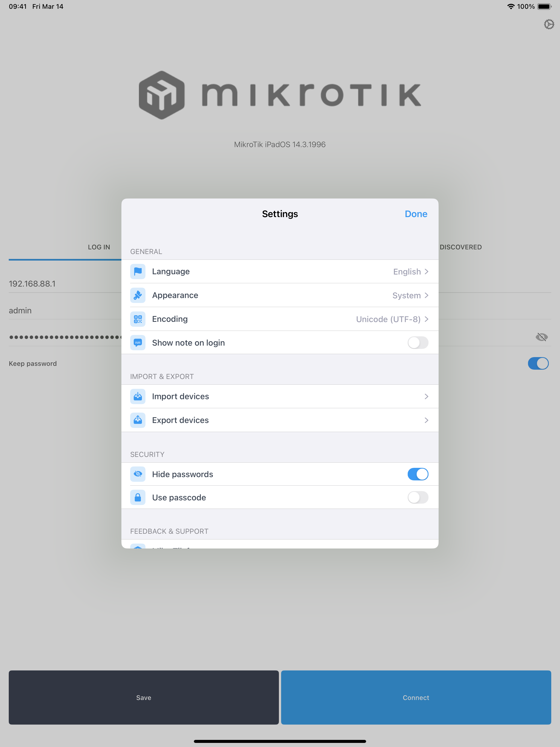
Task: Tap the System appearance value
Action: 406,296
